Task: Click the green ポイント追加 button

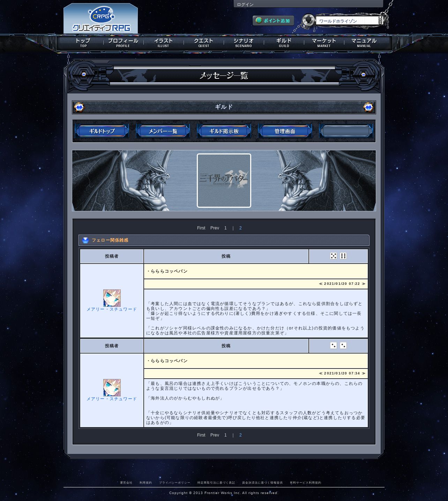Action: [x=273, y=21]
